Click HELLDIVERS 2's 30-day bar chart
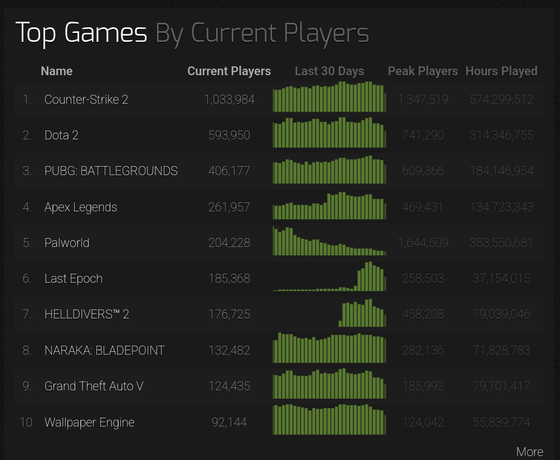 click(362, 313)
